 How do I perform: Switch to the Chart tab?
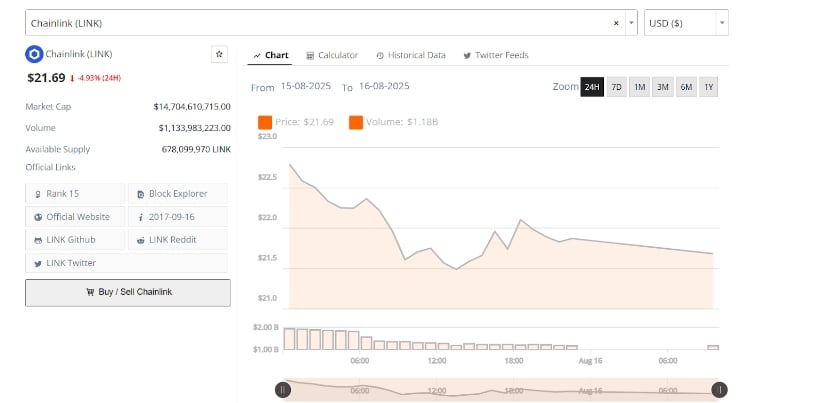pos(270,55)
